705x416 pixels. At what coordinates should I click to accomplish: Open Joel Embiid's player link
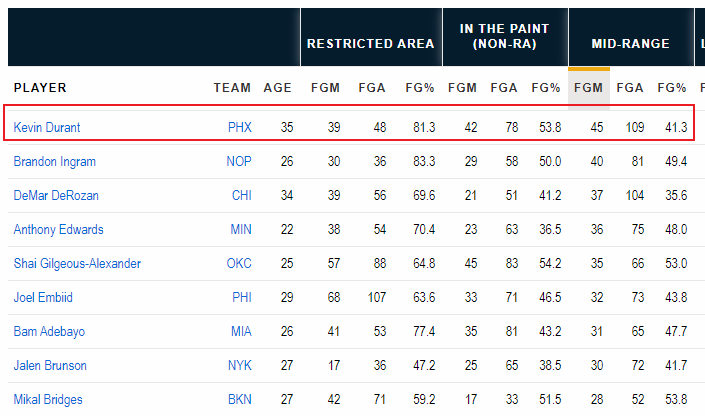(43, 297)
